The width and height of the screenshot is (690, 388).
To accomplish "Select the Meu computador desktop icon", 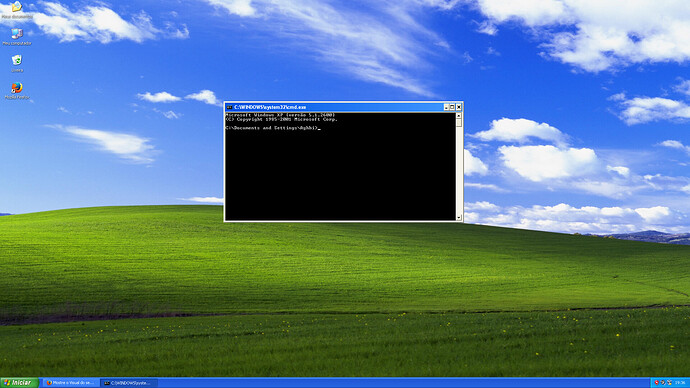I will pyautogui.click(x=17, y=36).
